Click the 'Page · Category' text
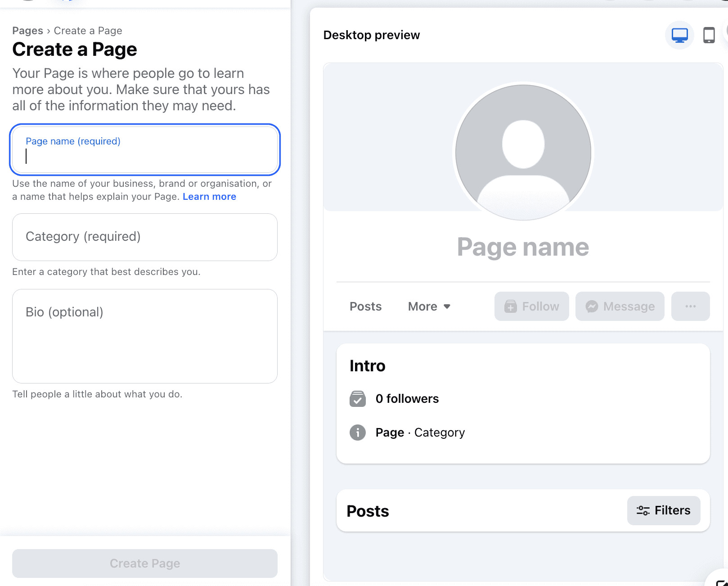 tap(420, 433)
